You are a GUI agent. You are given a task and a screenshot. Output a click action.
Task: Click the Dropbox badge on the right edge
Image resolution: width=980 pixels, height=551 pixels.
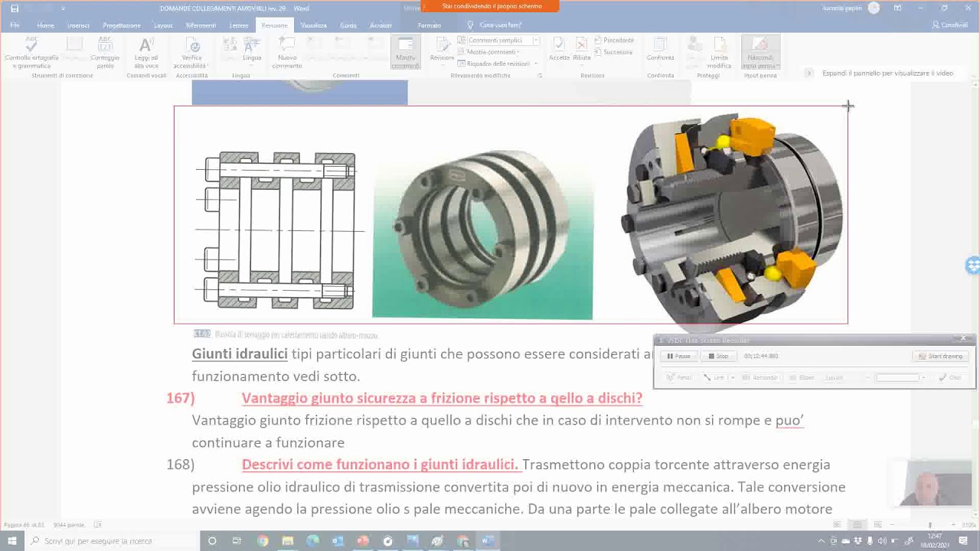(972, 266)
